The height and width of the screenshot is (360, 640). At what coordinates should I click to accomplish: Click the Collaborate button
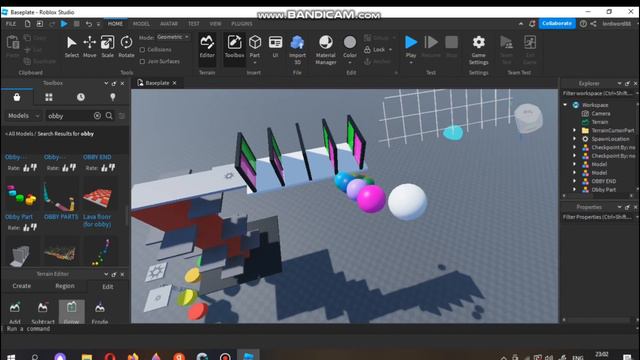point(557,24)
